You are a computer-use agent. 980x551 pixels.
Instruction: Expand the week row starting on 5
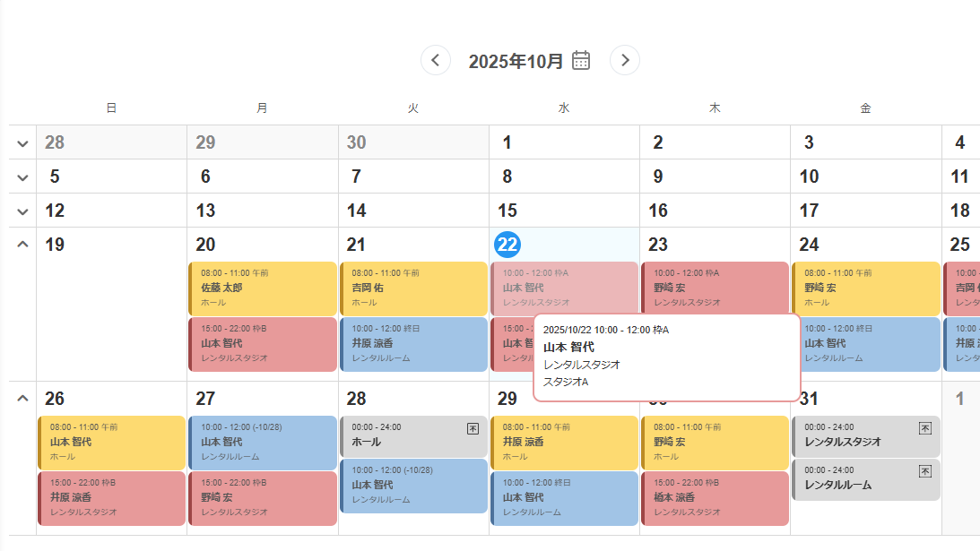pyautogui.click(x=22, y=177)
